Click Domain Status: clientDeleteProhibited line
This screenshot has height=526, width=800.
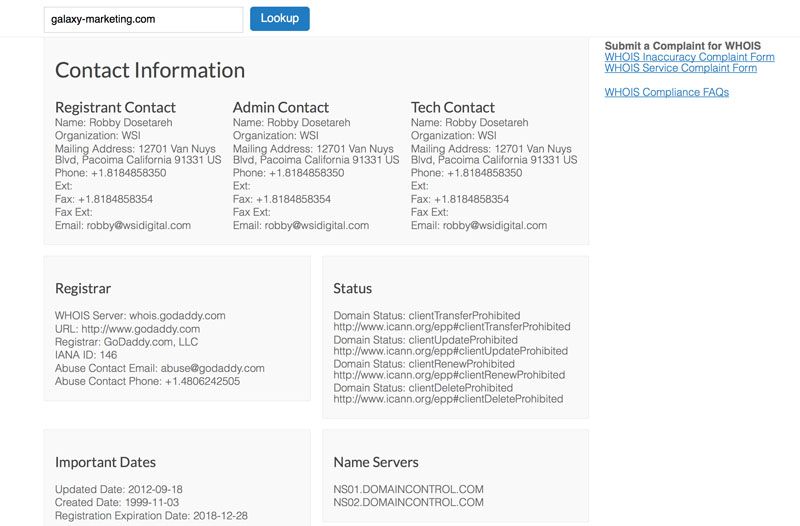click(423, 388)
